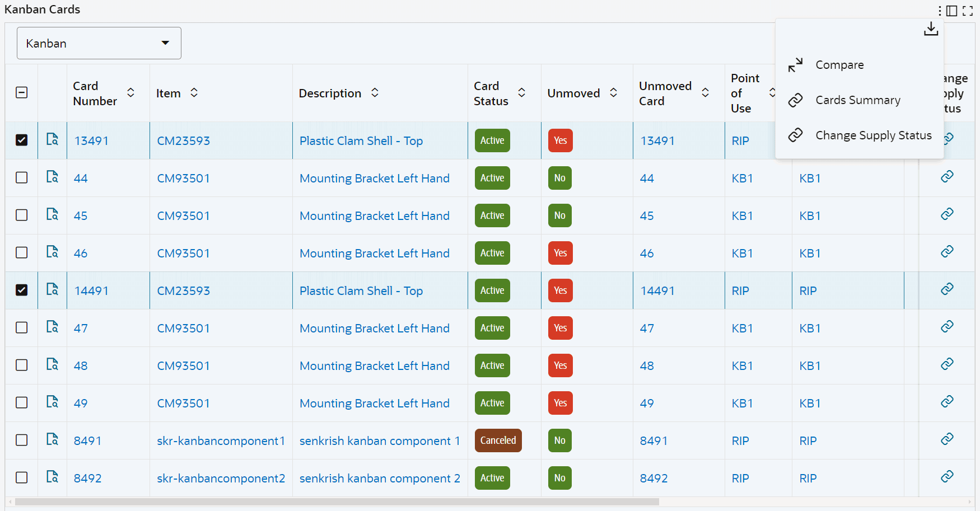The height and width of the screenshot is (511, 980).
Task: Click the download export icon
Action: click(x=931, y=29)
